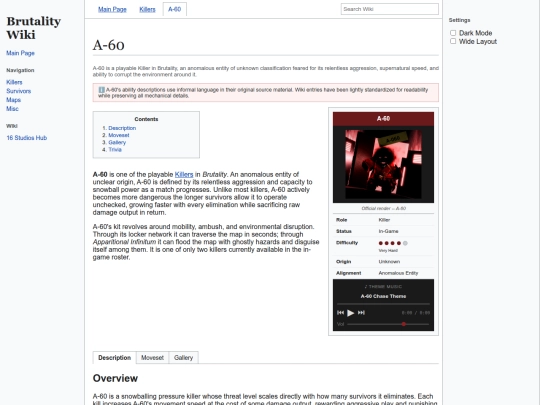Click the 'Unknown' origin value
Image resolution: width=540 pixels, height=405 pixels.
(x=389, y=262)
